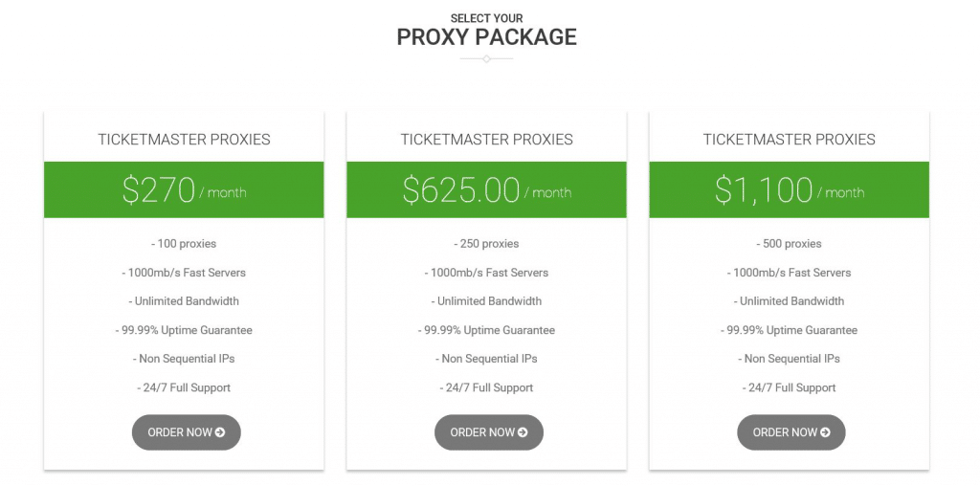This screenshot has height=486, width=980.
Task: Select the $625.00 / month price banner
Action: pos(486,189)
